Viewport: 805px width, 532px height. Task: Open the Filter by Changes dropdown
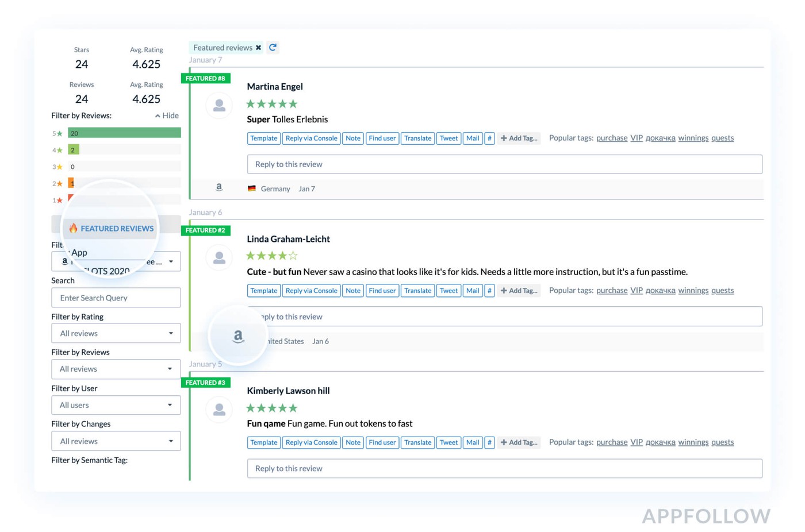pos(116,442)
